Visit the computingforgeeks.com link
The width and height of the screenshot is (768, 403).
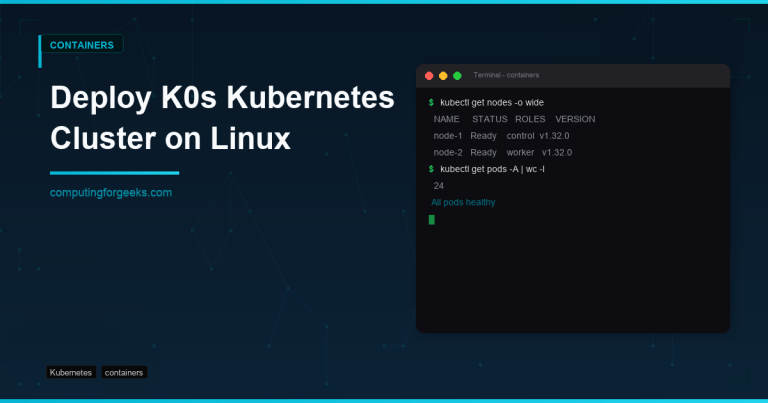(111, 192)
